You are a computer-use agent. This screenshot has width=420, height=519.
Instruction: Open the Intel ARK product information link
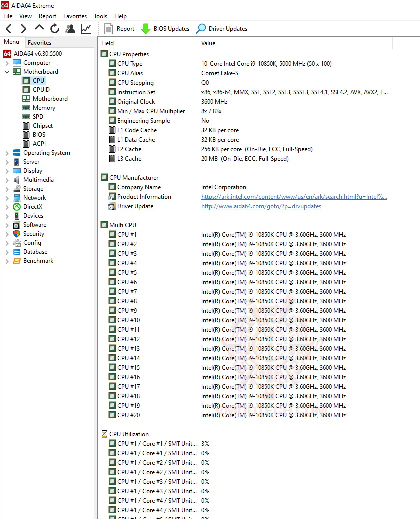point(294,197)
